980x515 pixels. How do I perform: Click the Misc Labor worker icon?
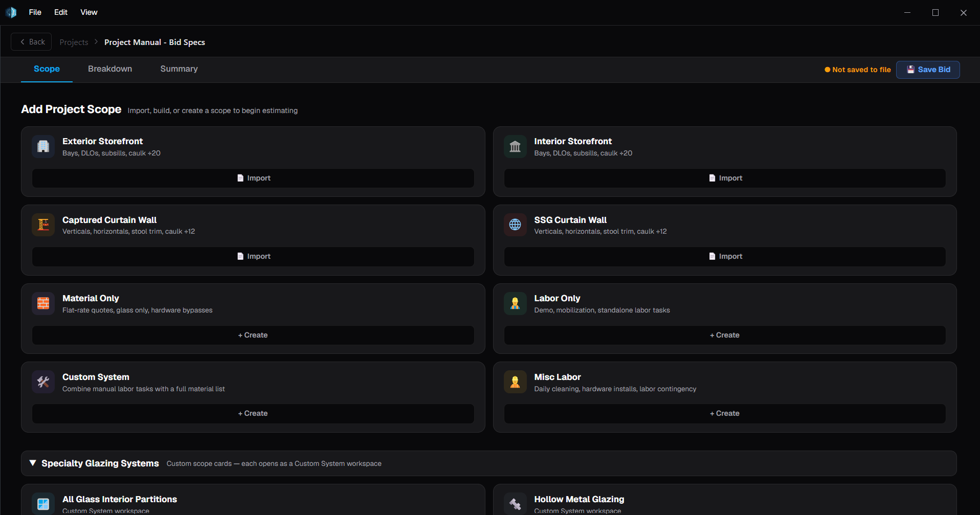click(x=515, y=382)
